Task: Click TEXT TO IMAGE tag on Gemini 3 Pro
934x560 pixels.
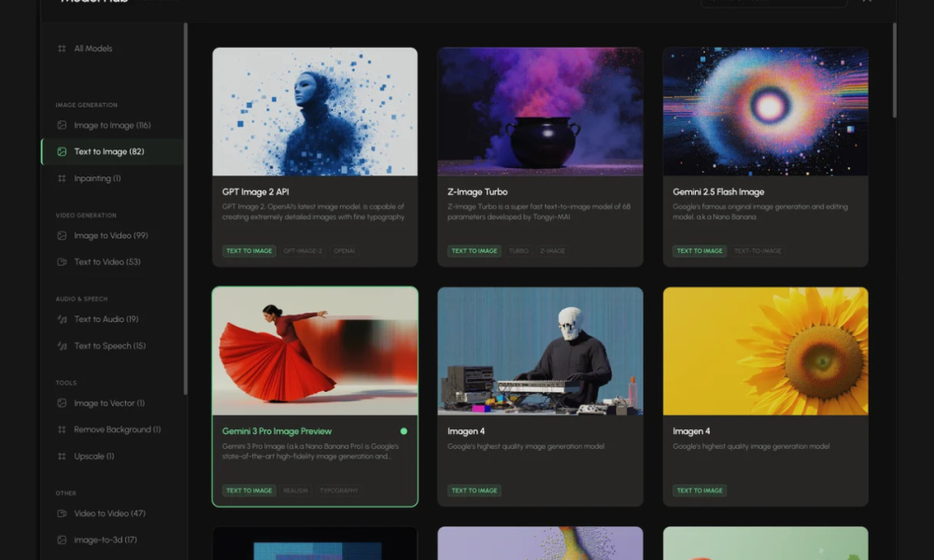Action: point(249,491)
